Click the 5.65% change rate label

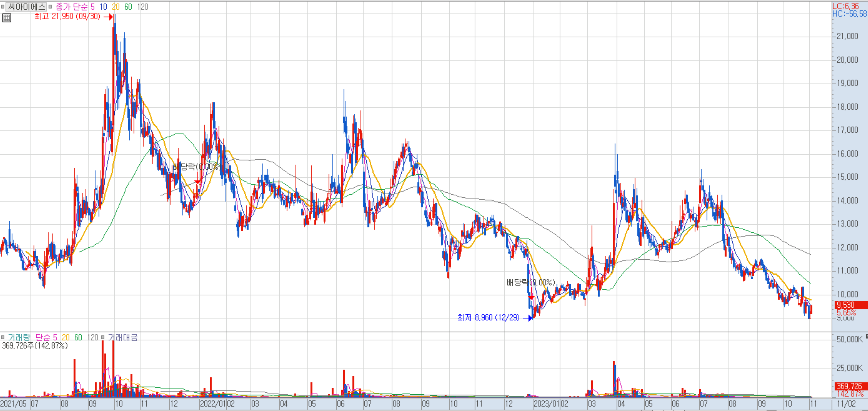coord(847,312)
